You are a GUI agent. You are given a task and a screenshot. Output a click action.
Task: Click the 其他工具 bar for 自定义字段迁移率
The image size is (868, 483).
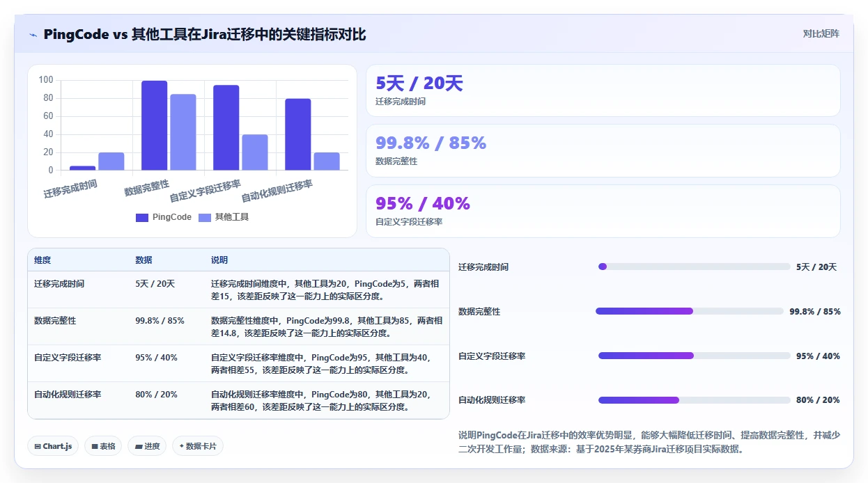coord(255,152)
